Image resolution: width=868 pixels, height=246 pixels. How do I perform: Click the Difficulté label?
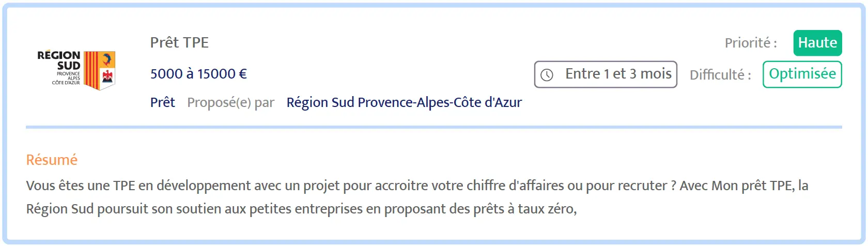click(x=720, y=75)
